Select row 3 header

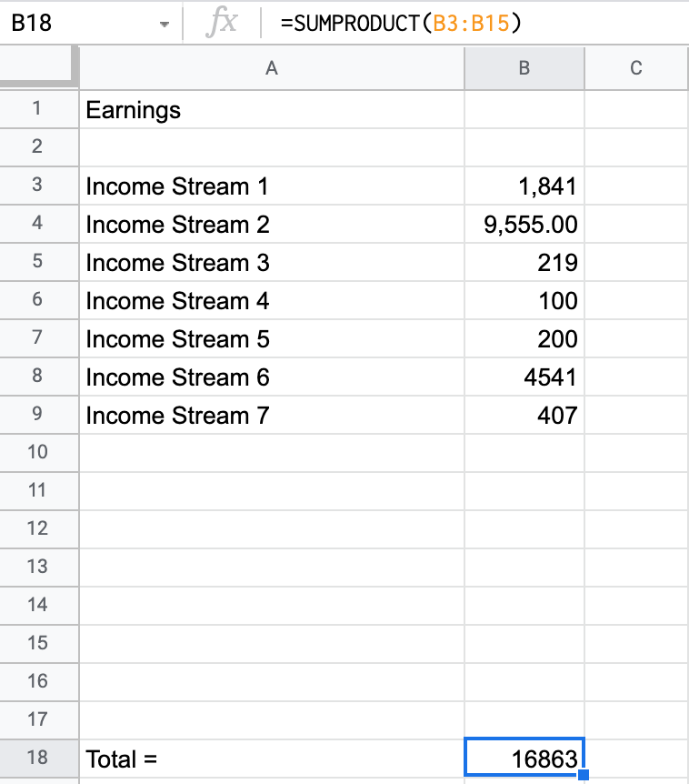click(38, 185)
